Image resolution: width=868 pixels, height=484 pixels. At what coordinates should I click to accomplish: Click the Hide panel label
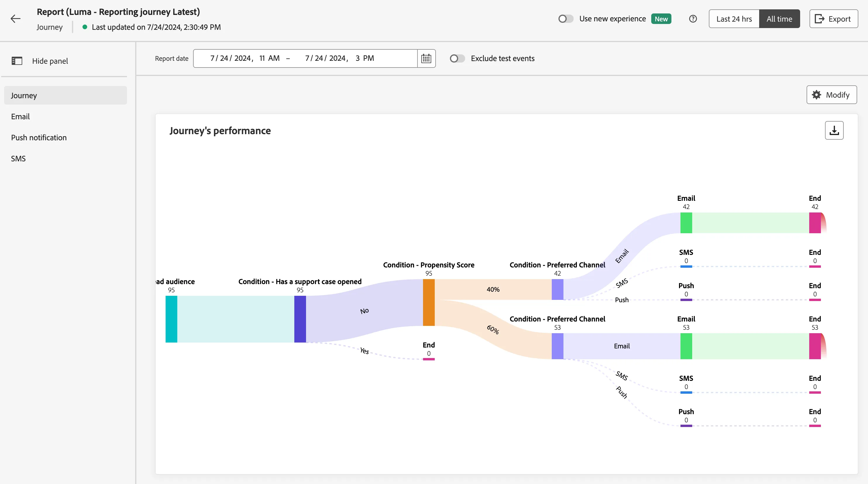click(x=50, y=61)
